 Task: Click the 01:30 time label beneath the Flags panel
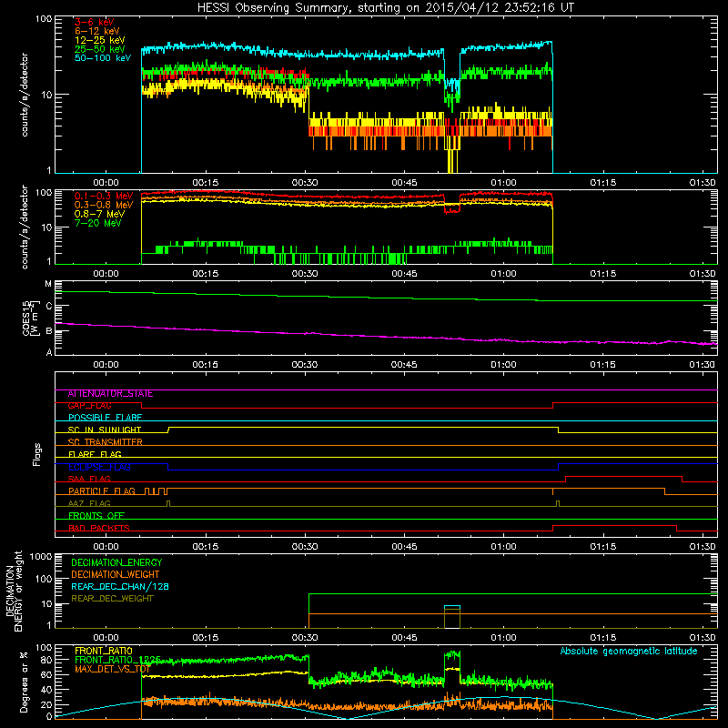click(703, 547)
